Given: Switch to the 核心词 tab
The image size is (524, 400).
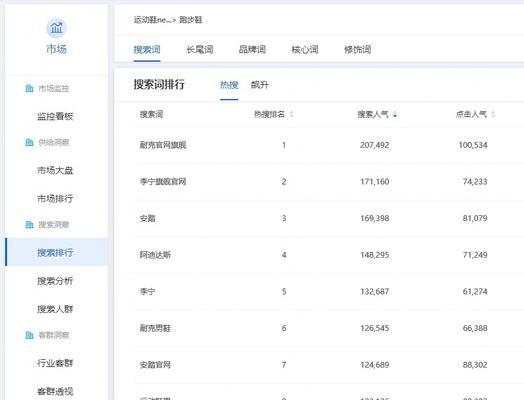Looking at the screenshot, I should (305, 50).
